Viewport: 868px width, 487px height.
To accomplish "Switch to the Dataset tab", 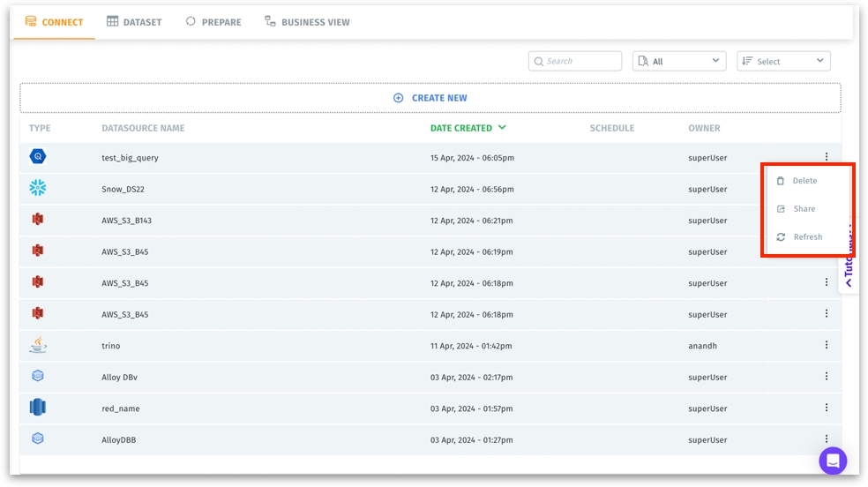I will (134, 22).
